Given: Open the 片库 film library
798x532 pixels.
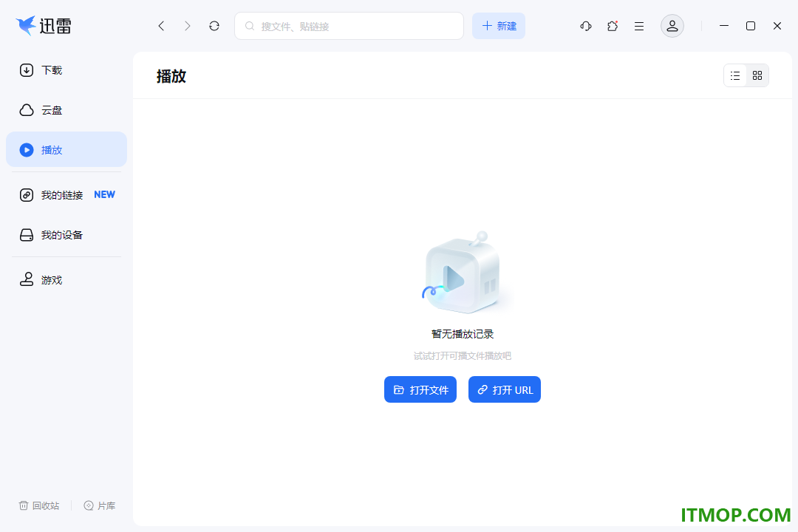Looking at the screenshot, I should pyautogui.click(x=100, y=505).
